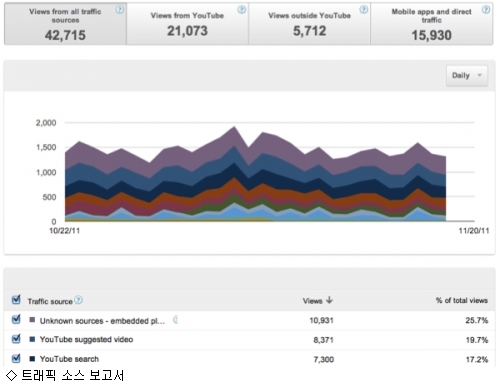Open the Daily interval dropdown

pos(467,76)
